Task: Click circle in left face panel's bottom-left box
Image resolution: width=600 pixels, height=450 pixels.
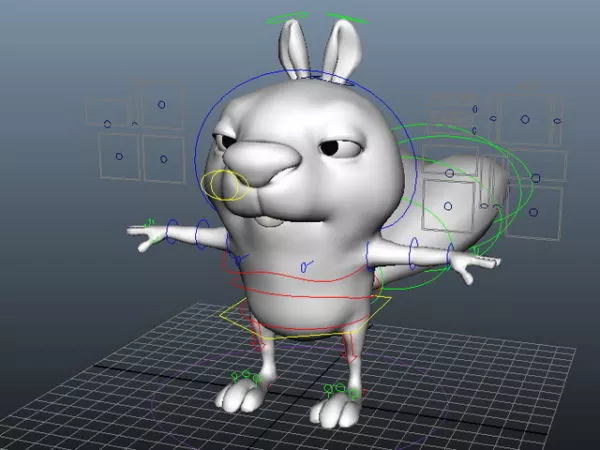Action: point(119,157)
